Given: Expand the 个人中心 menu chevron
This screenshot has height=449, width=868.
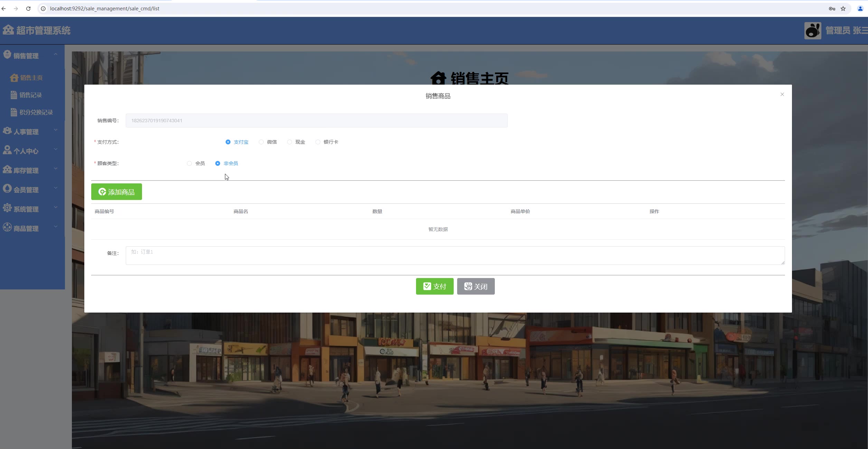Looking at the screenshot, I should (56, 150).
